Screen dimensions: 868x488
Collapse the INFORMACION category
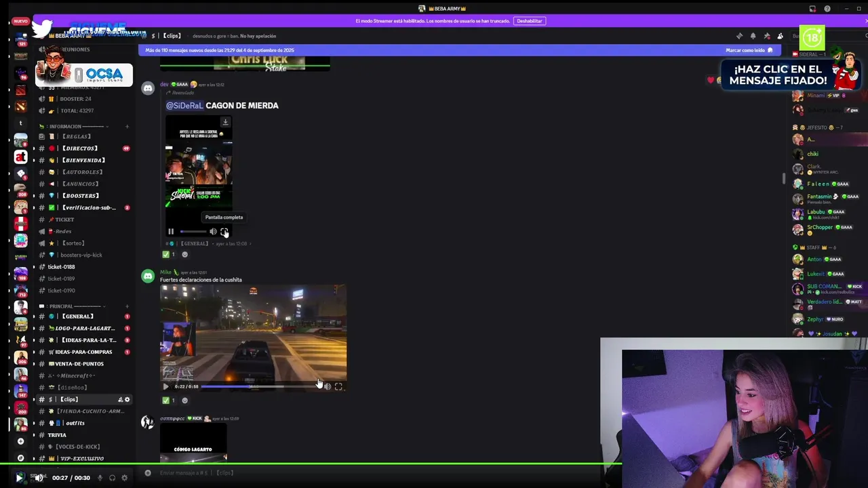pyautogui.click(x=75, y=126)
